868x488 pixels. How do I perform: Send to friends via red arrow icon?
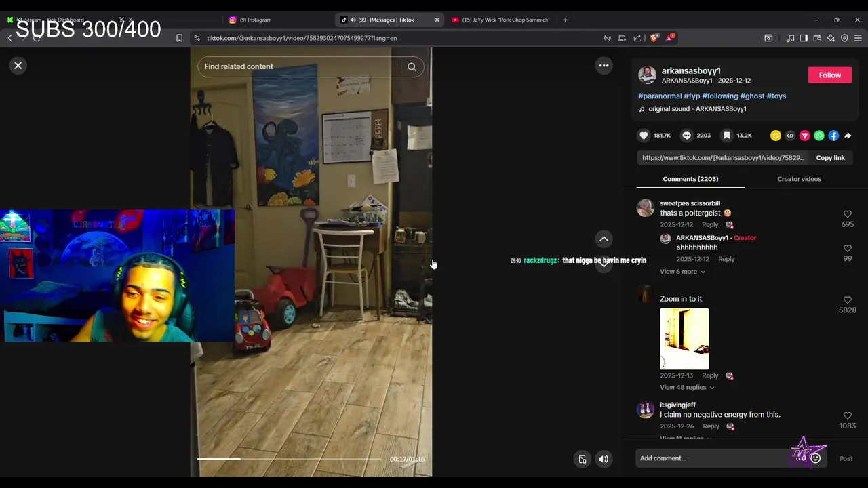(804, 136)
